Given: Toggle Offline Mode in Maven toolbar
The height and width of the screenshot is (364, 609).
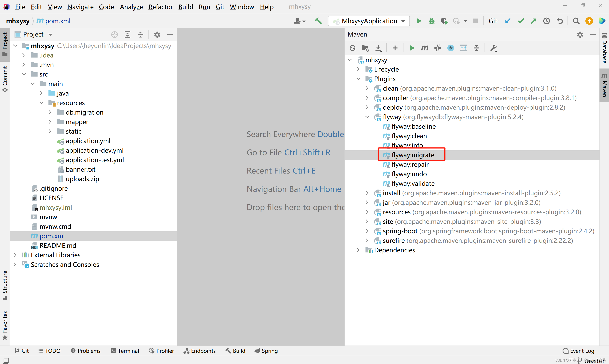Looking at the screenshot, I should pos(438,48).
